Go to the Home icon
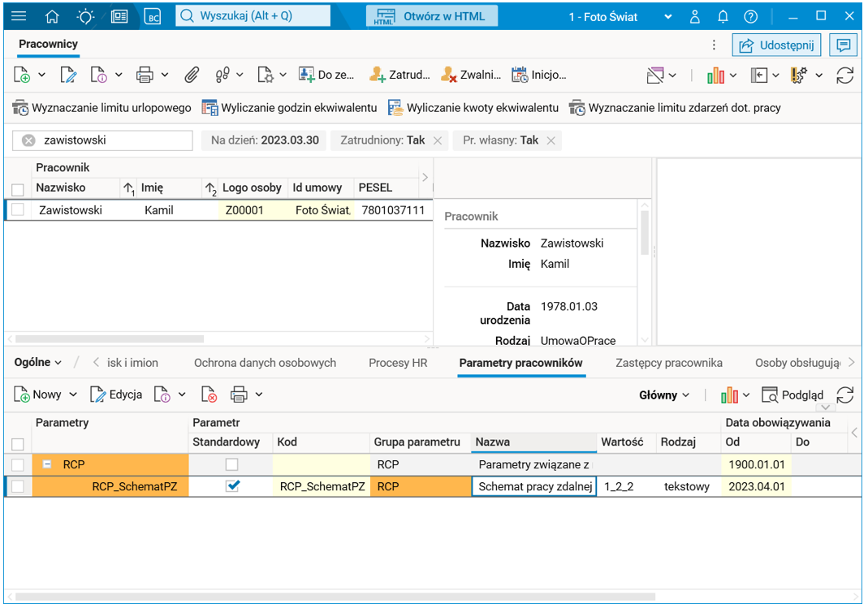 pyautogui.click(x=52, y=16)
